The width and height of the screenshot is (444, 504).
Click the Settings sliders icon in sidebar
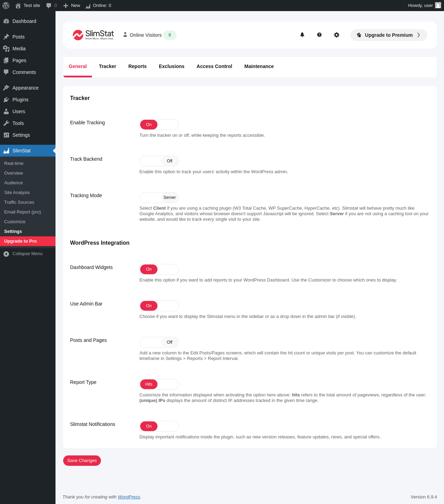point(6,135)
